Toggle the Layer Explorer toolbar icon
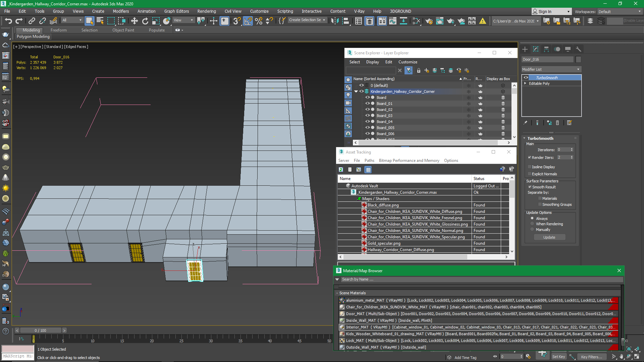644x362 pixels. tap(369, 21)
